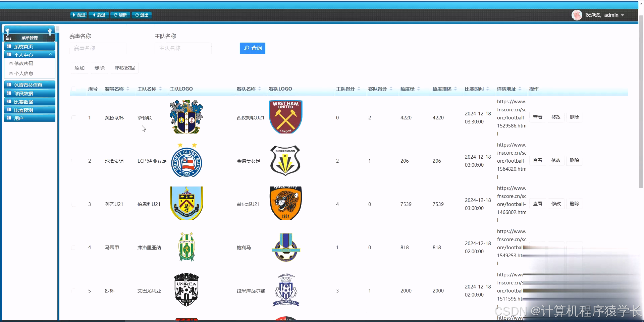The image size is (644, 322).
Task: Expand the 比赛数据 menu
Action: click(30, 102)
